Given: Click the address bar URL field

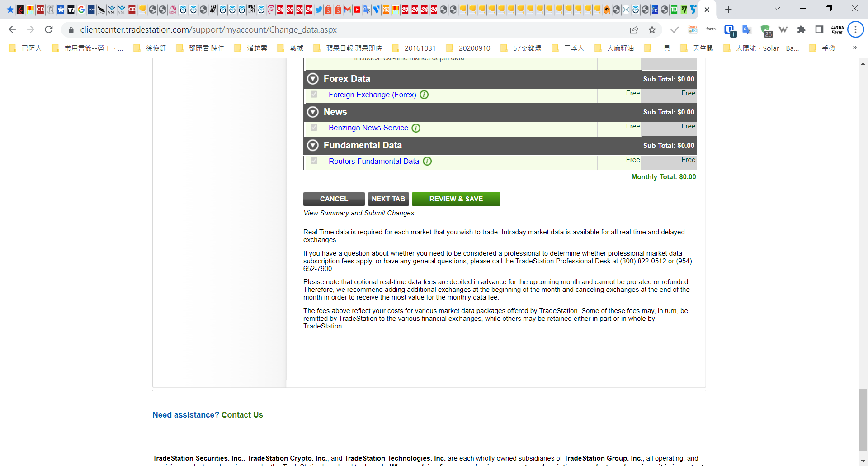Looking at the screenshot, I should pos(348,30).
